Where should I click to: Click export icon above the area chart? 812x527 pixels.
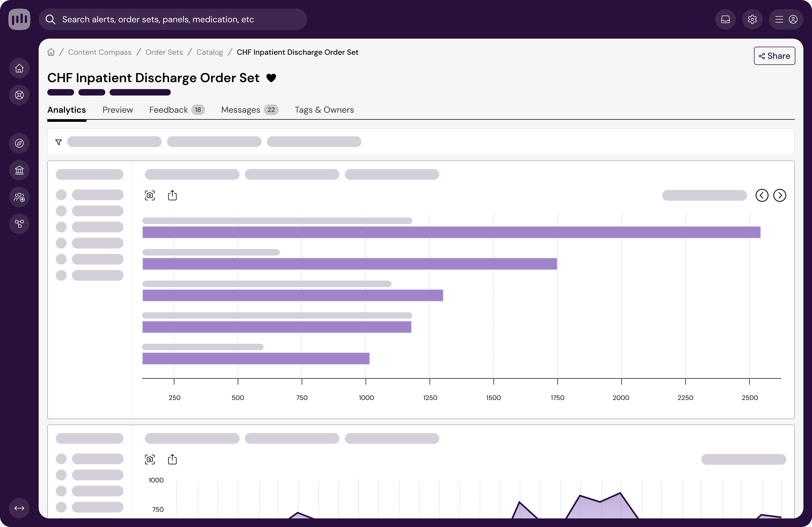point(172,459)
